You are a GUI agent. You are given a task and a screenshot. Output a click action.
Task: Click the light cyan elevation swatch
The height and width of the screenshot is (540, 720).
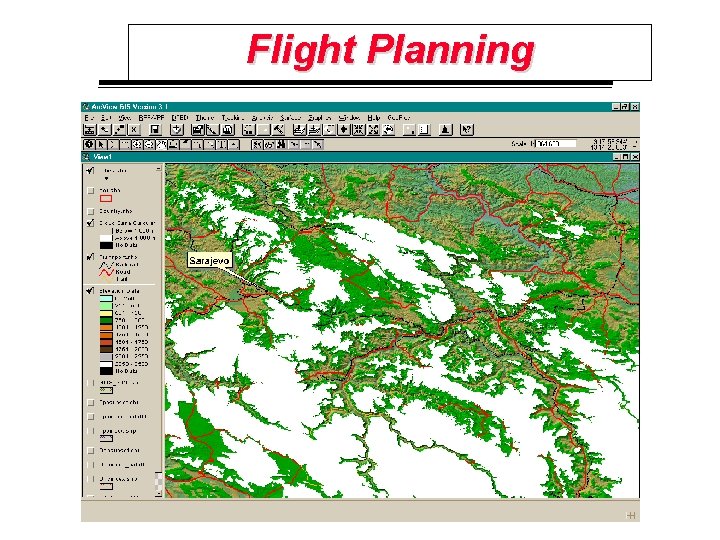[106, 298]
